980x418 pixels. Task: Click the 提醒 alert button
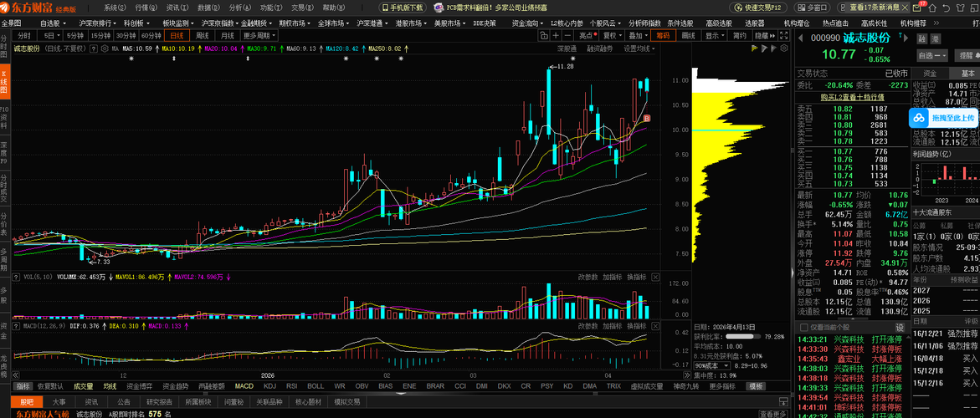coord(967,55)
